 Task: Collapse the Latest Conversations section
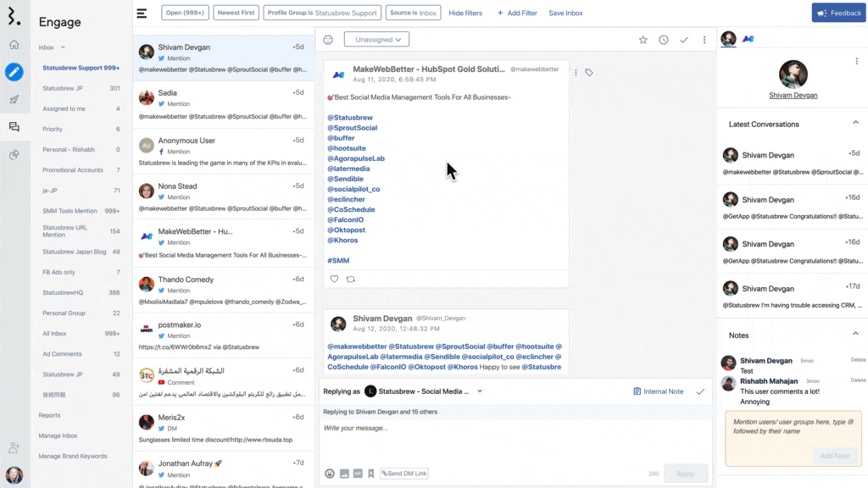pyautogui.click(x=855, y=124)
